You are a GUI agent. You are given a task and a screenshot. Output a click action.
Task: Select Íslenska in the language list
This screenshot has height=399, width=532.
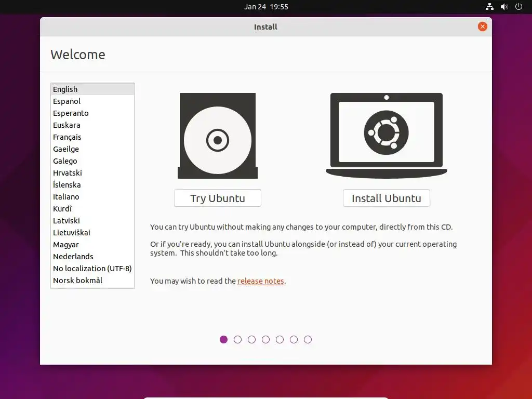(92, 184)
